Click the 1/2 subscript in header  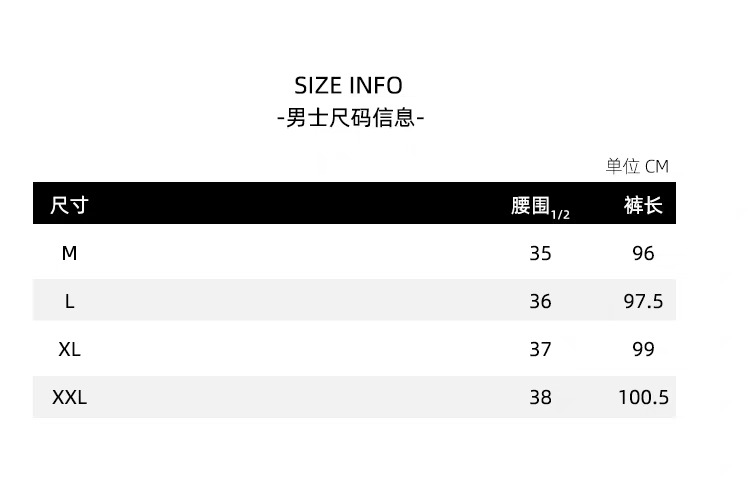pos(560,214)
